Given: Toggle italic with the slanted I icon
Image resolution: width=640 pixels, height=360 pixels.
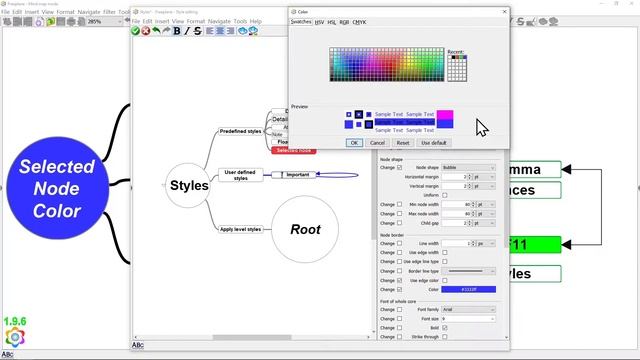Looking at the screenshot, I should point(187,31).
